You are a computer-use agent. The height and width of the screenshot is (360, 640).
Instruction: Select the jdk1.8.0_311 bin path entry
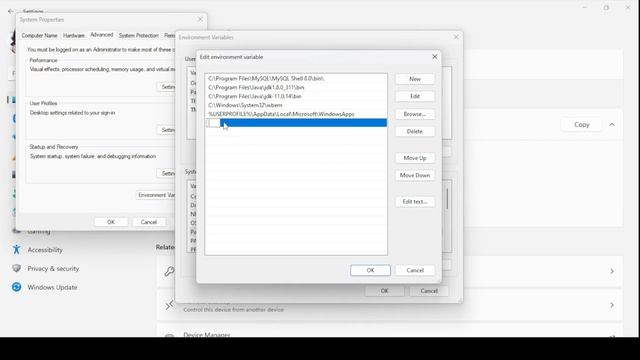tap(296, 87)
